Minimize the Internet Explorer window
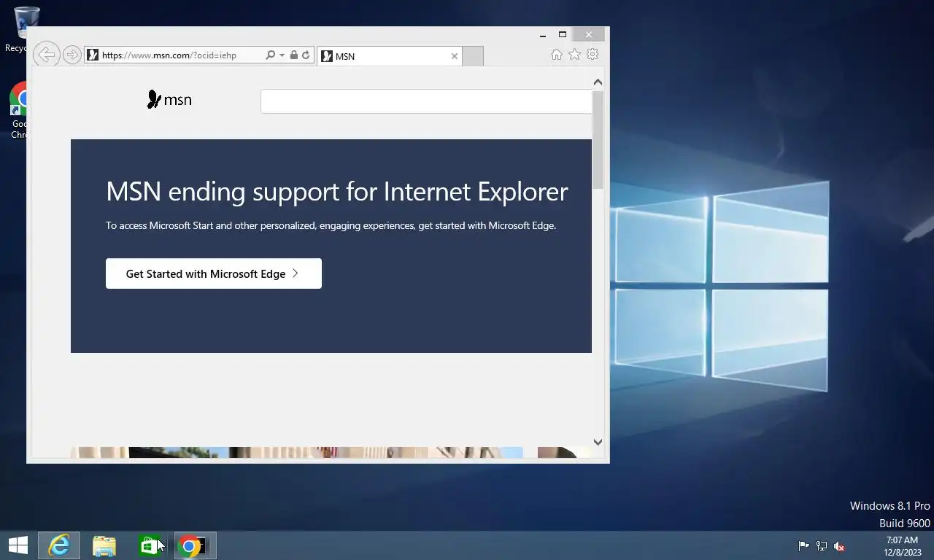The width and height of the screenshot is (934, 560). tap(543, 35)
